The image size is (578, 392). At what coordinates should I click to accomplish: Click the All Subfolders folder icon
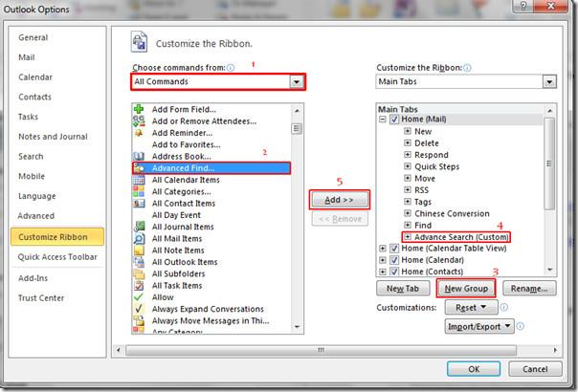coord(139,273)
